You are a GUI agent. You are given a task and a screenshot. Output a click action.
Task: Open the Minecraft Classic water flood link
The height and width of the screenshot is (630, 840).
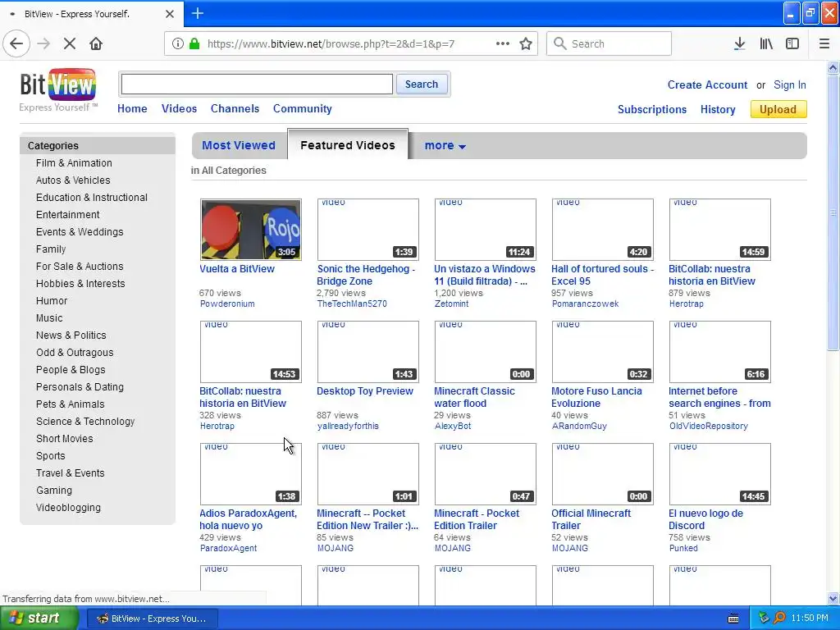coord(474,397)
